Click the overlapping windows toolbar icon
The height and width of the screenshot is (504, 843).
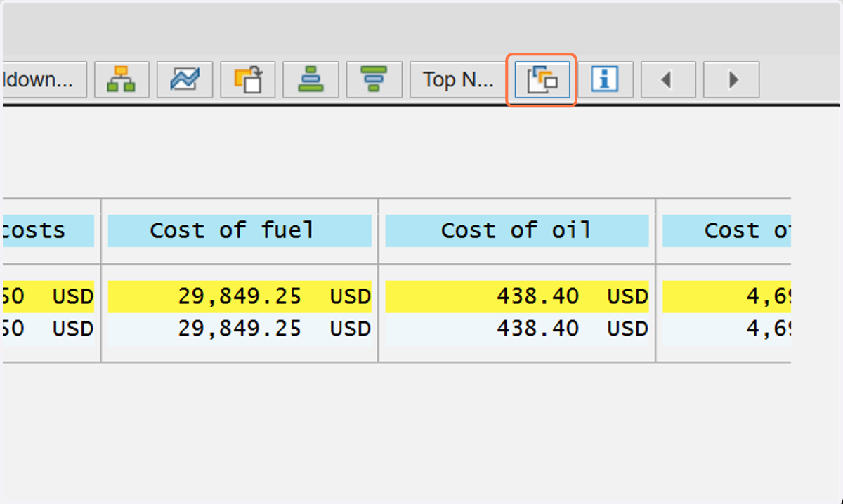[542, 79]
